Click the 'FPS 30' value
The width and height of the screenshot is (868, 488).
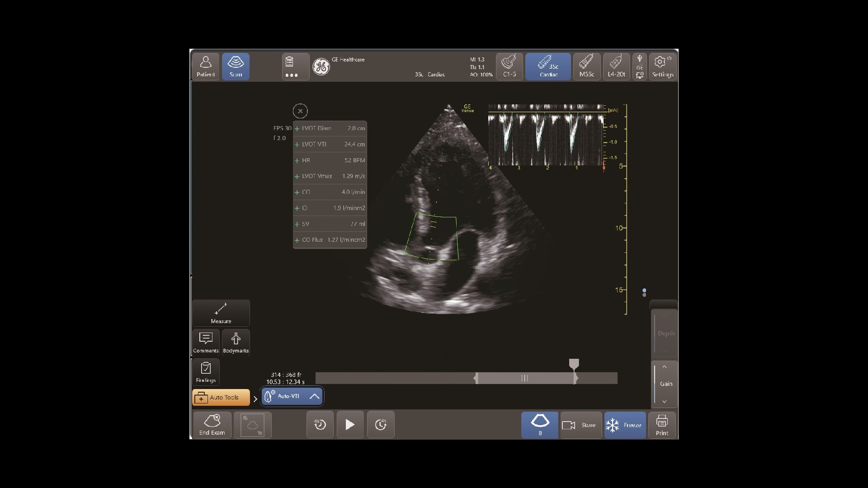coord(283,128)
